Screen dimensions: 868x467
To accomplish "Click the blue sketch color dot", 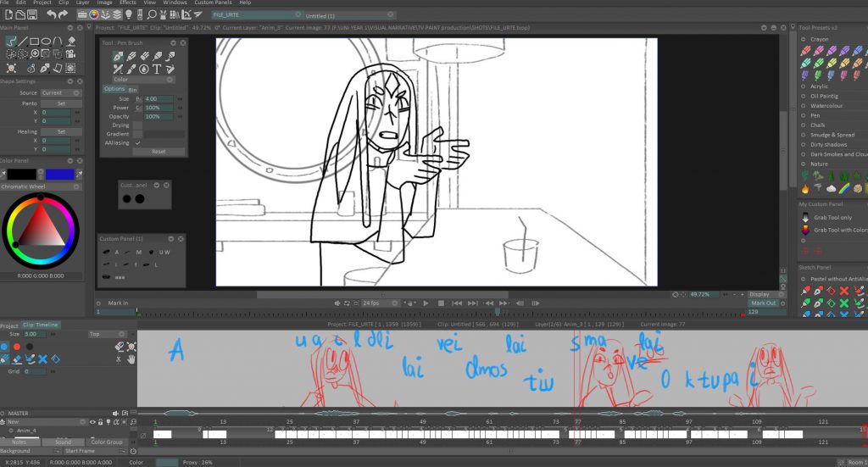I will click(4, 347).
